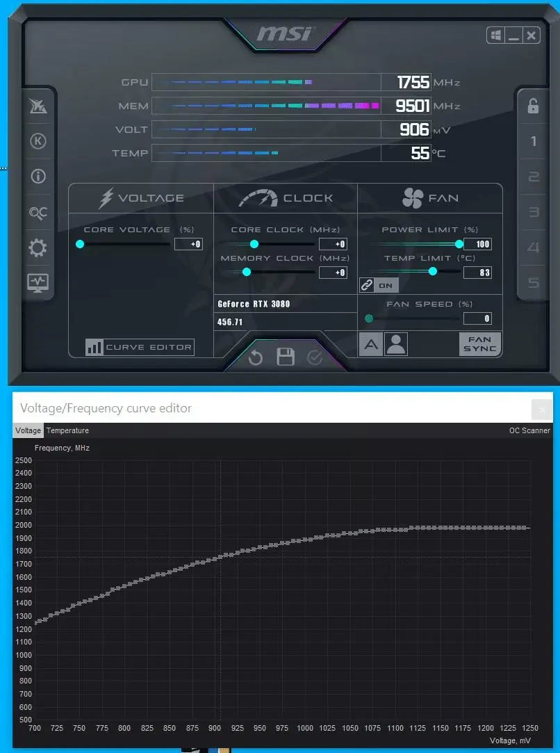The width and height of the screenshot is (560, 753).
Task: Switch to the Temperature tab in curve editor
Action: [x=67, y=430]
